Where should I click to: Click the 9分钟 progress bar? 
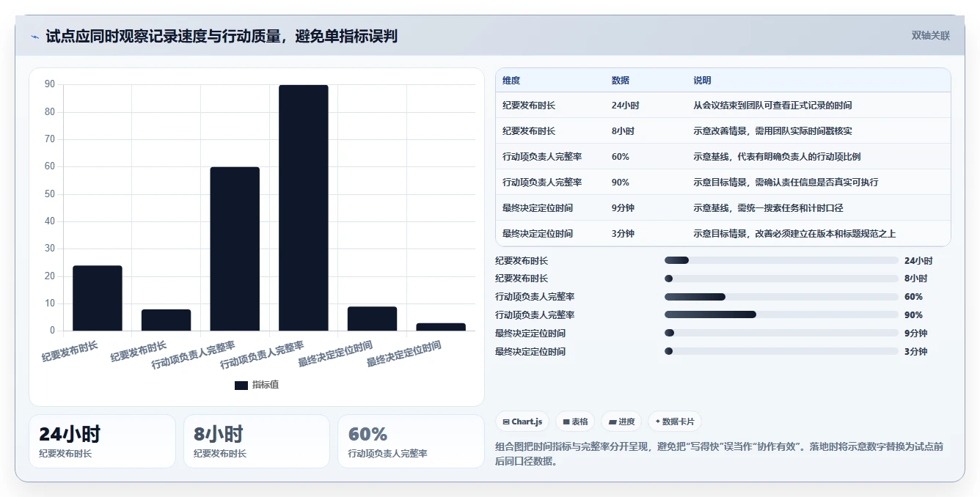(781, 333)
